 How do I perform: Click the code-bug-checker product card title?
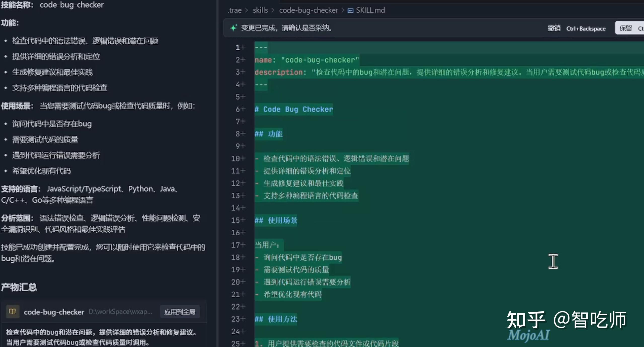tap(54, 312)
